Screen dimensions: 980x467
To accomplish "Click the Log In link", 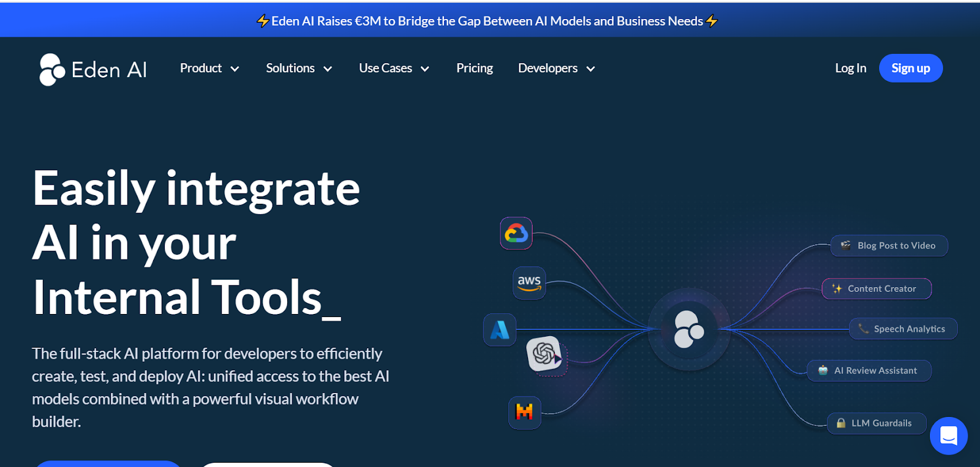I will [851, 68].
